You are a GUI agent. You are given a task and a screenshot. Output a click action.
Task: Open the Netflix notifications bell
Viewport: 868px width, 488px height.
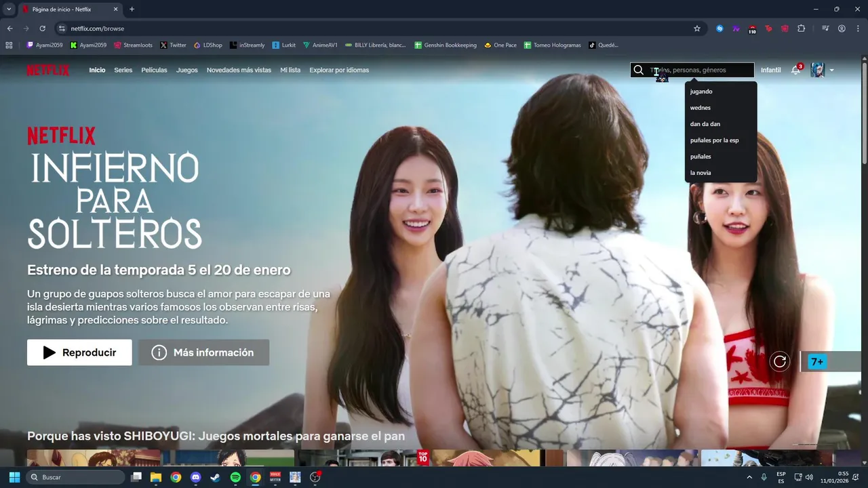795,70
